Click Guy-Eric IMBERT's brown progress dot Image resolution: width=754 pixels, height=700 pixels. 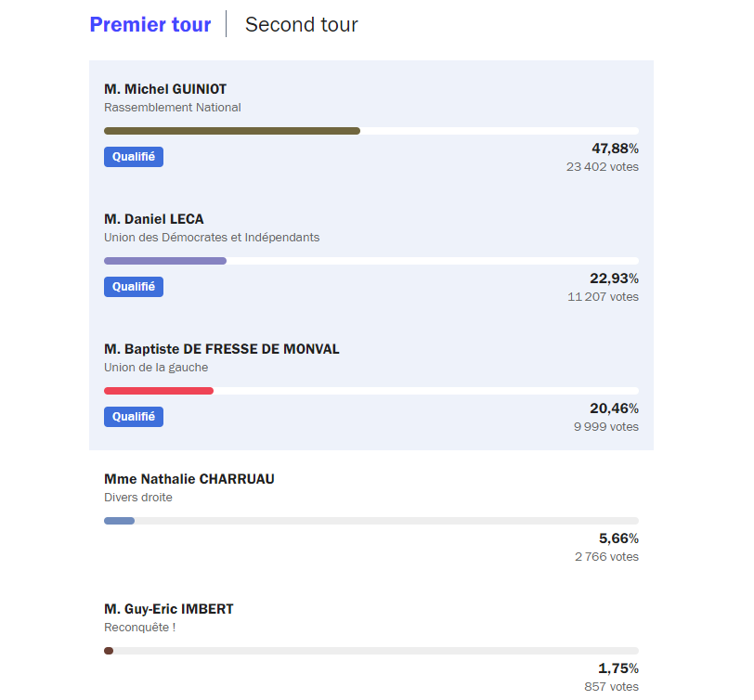pyautogui.click(x=109, y=651)
